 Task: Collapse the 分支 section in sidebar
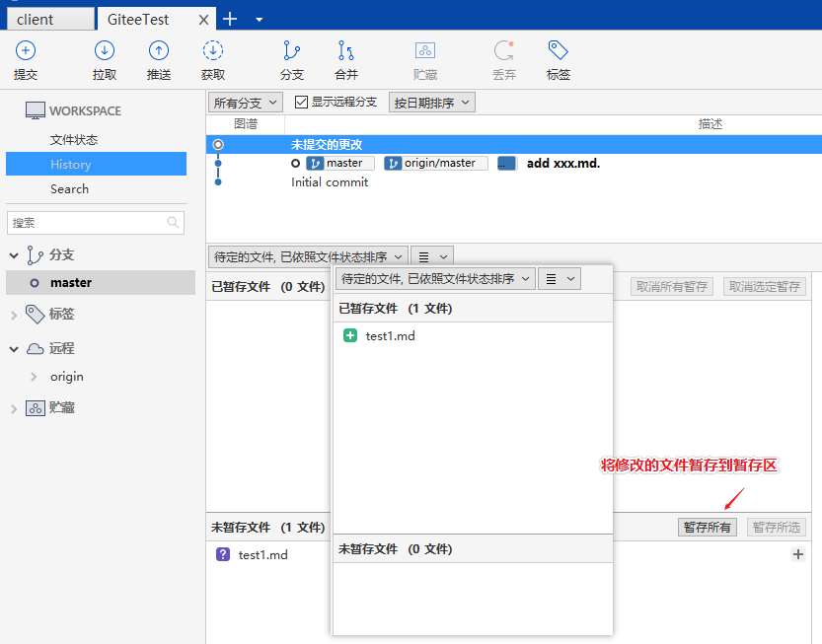point(14,255)
